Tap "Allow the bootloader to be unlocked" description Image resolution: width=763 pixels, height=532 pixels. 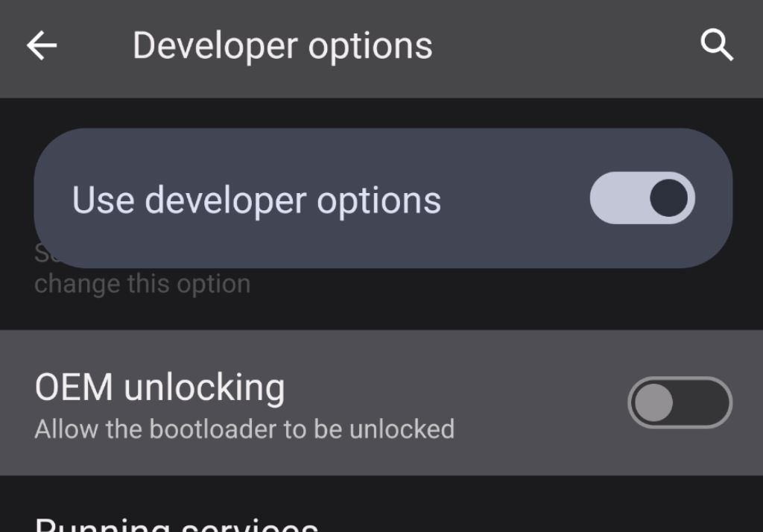coord(244,429)
